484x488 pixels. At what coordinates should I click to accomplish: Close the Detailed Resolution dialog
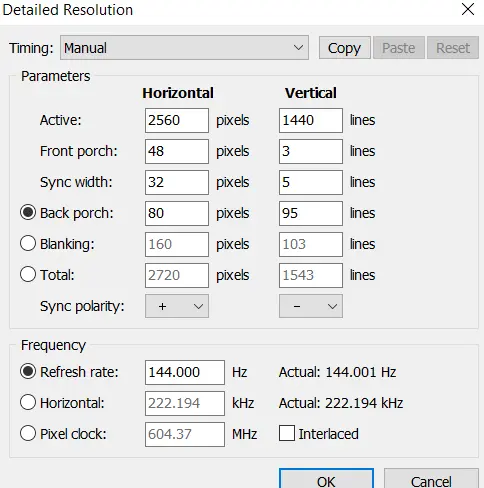[468, 9]
